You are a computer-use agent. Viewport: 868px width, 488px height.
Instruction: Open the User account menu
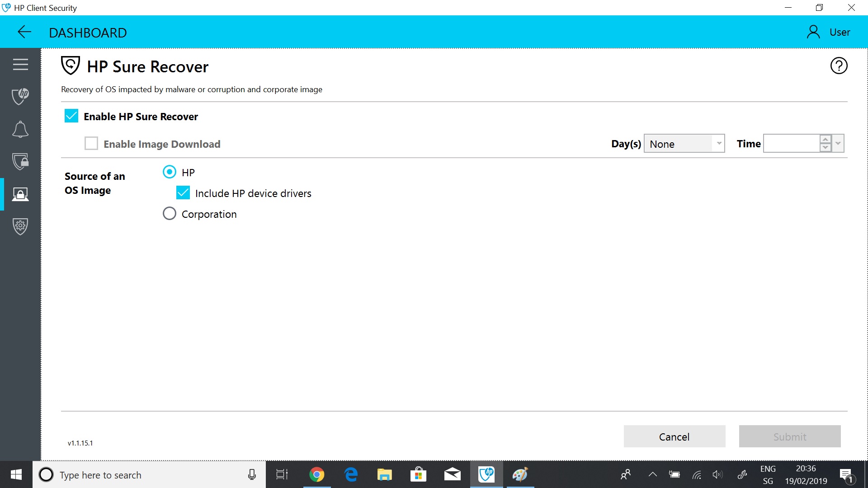(x=828, y=32)
